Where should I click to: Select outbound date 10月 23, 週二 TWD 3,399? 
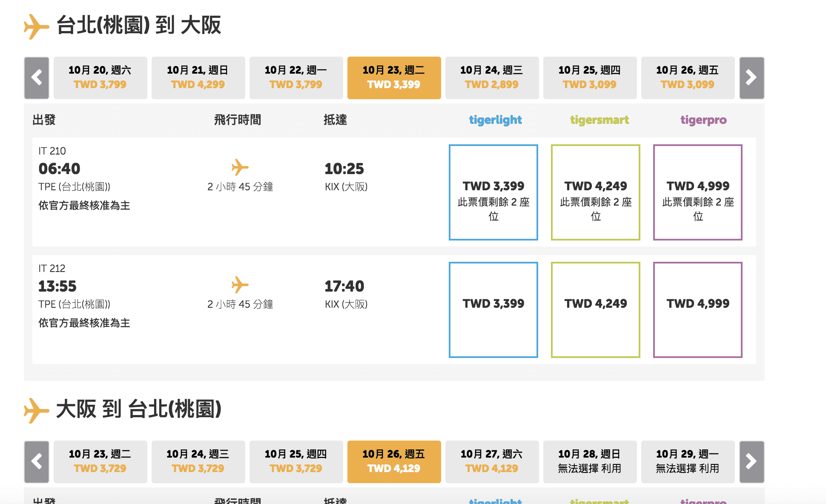coord(394,78)
